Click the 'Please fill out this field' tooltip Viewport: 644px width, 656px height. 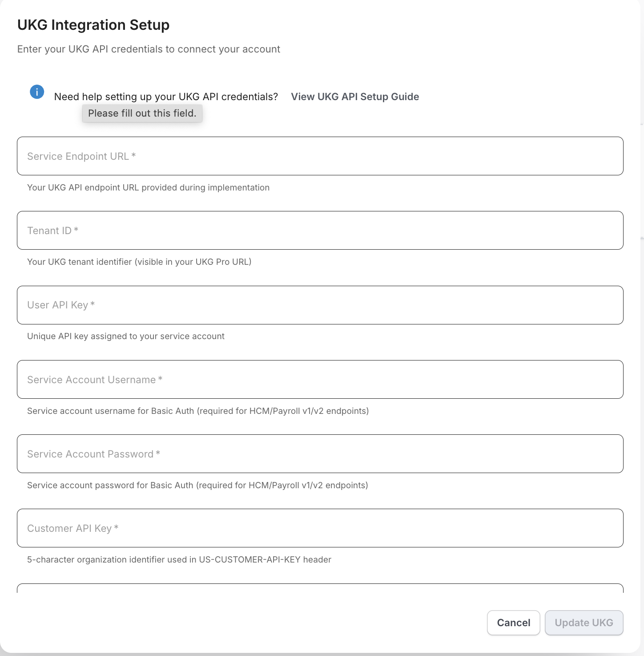coord(142,113)
